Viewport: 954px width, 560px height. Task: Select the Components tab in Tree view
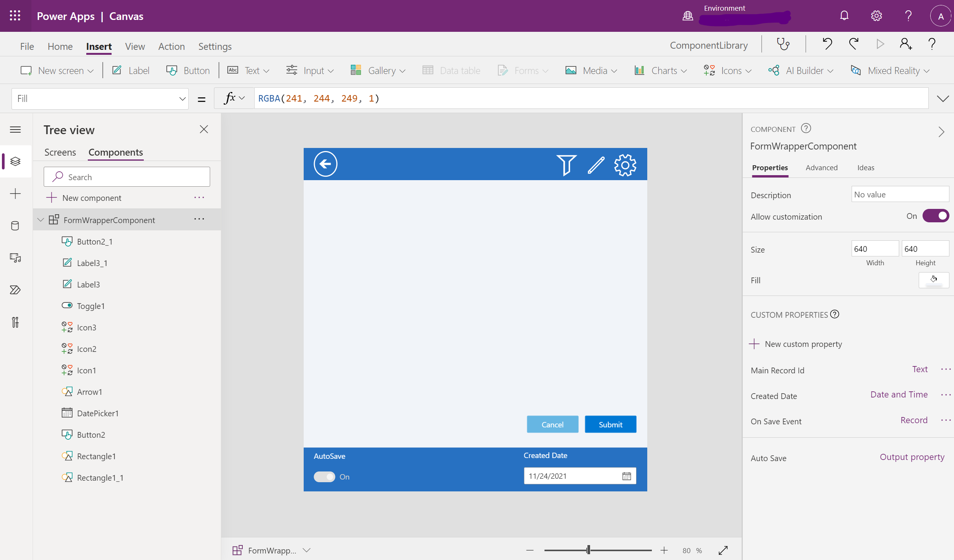115,152
